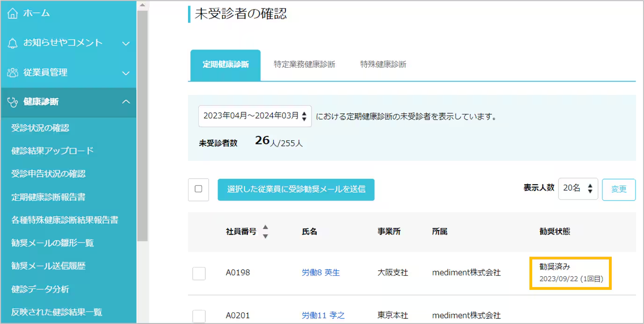
Task: Click cell A0198
Action: 238,273
